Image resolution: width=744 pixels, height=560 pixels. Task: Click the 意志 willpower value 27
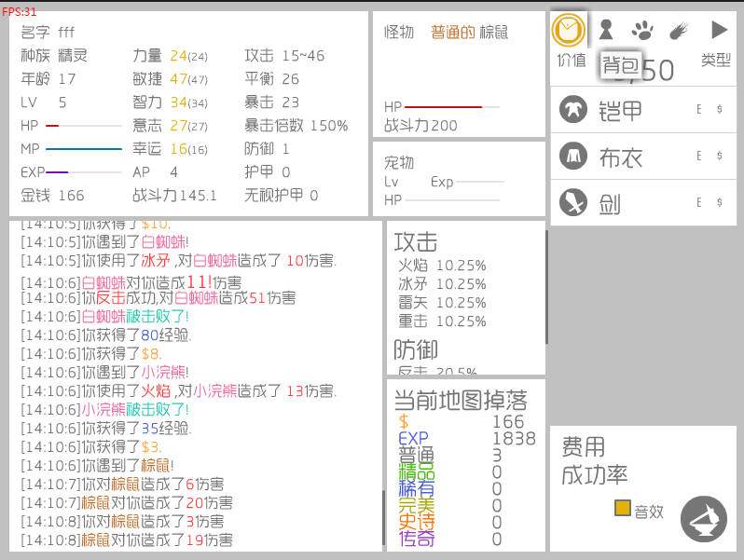(178, 126)
